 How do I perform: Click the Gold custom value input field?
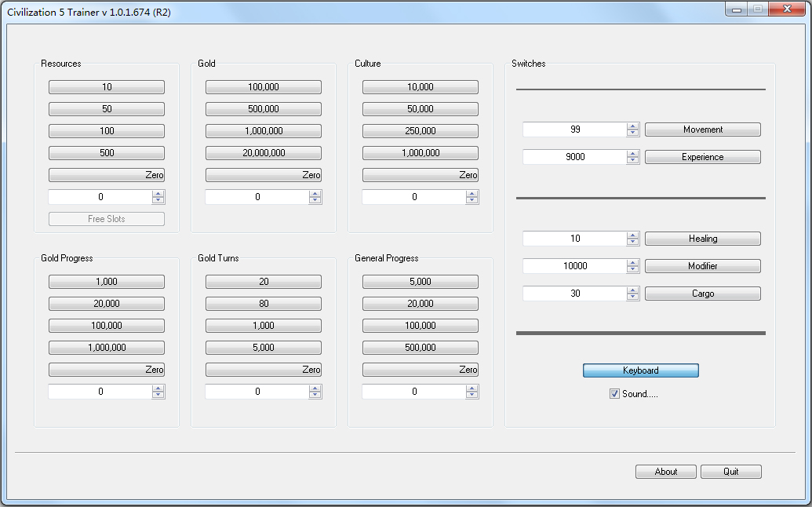coord(257,197)
